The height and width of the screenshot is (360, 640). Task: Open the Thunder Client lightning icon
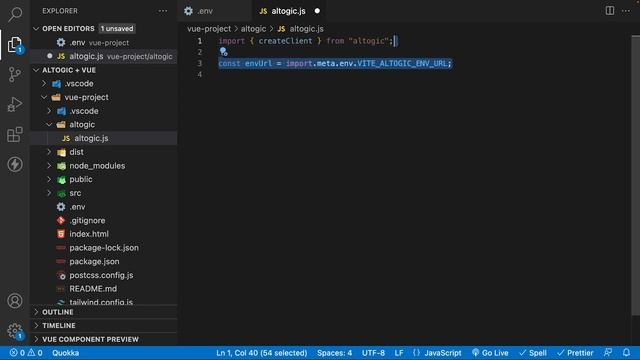tap(15, 164)
